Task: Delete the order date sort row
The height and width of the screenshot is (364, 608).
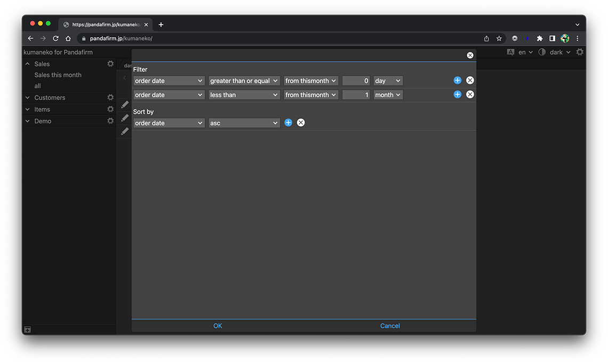Action: click(x=301, y=123)
